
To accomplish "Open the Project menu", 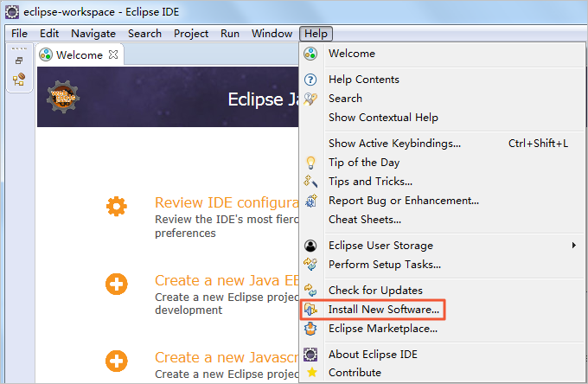I will (190, 34).
